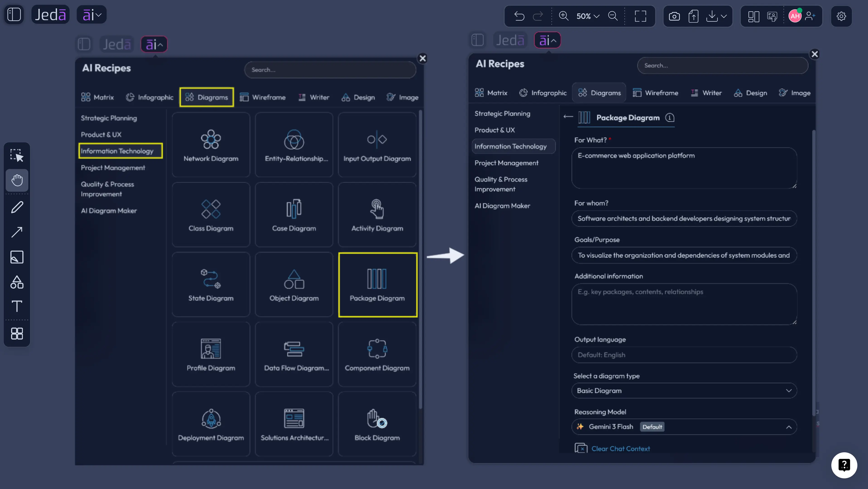Click the Additional information text area
868x489 pixels.
point(684,304)
